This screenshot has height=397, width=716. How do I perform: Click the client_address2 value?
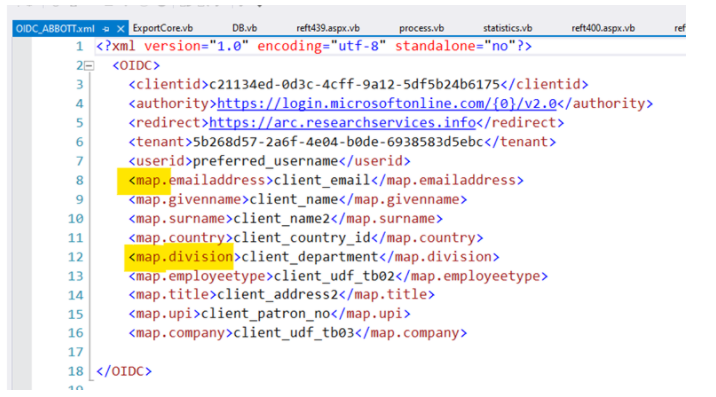[x=278, y=295]
